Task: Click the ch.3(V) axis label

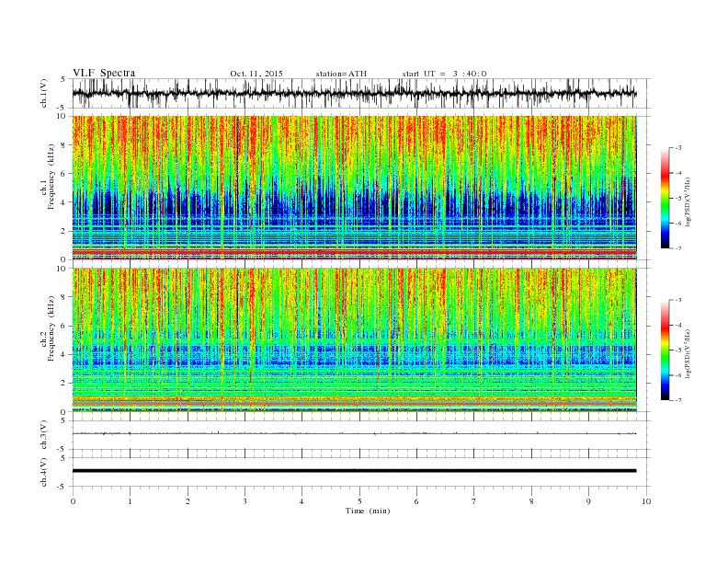Action: point(44,435)
